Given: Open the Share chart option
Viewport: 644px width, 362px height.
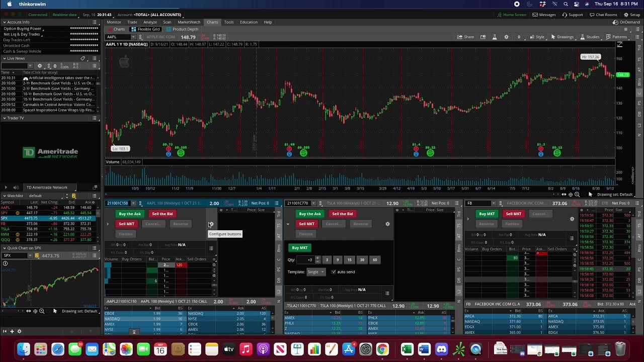Looking at the screenshot, I should tap(465, 37).
